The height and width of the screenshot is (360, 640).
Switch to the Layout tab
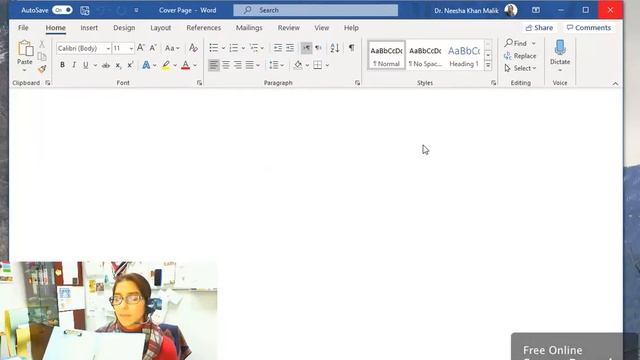click(x=160, y=28)
